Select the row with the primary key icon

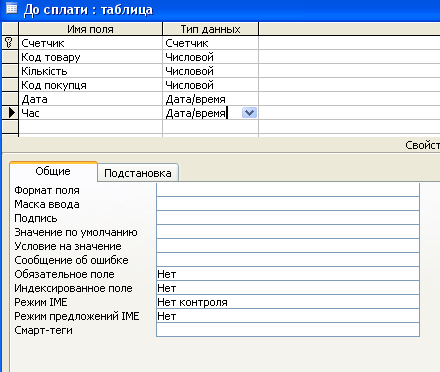coord(10,43)
